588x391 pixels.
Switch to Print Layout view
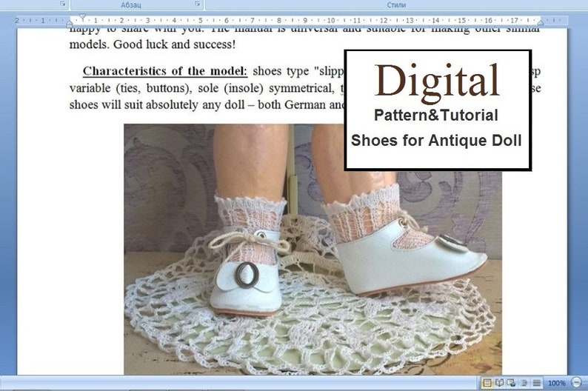coord(487,383)
